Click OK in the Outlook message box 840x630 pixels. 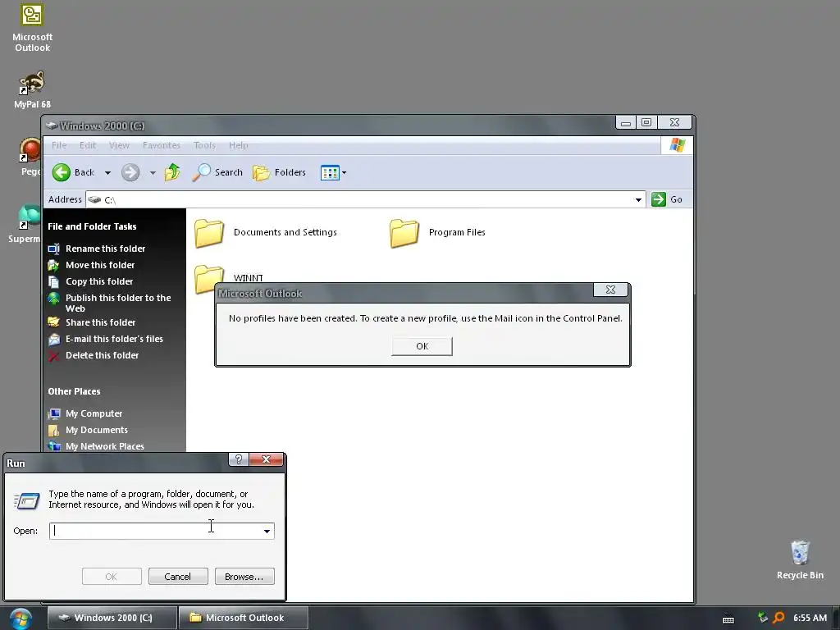point(422,346)
